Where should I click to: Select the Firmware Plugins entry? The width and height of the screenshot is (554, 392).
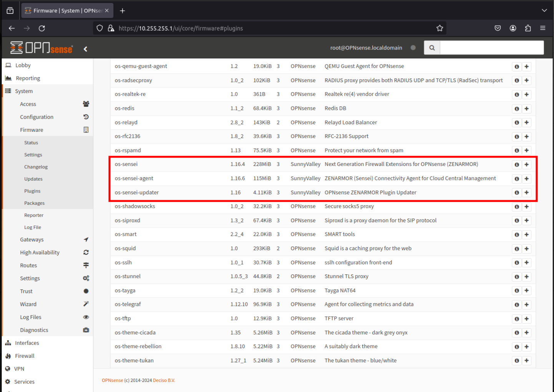point(47,191)
